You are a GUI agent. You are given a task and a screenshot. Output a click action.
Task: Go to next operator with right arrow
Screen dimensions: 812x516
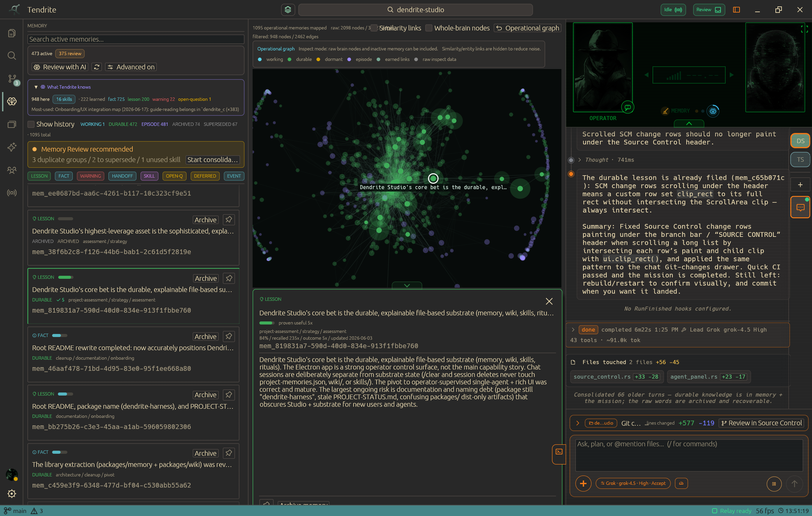click(732, 75)
